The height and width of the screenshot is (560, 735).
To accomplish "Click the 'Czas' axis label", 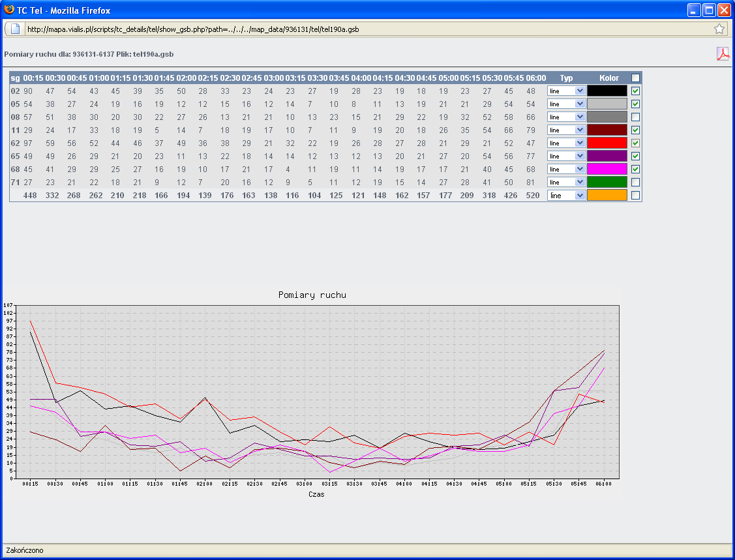I will [316, 494].
